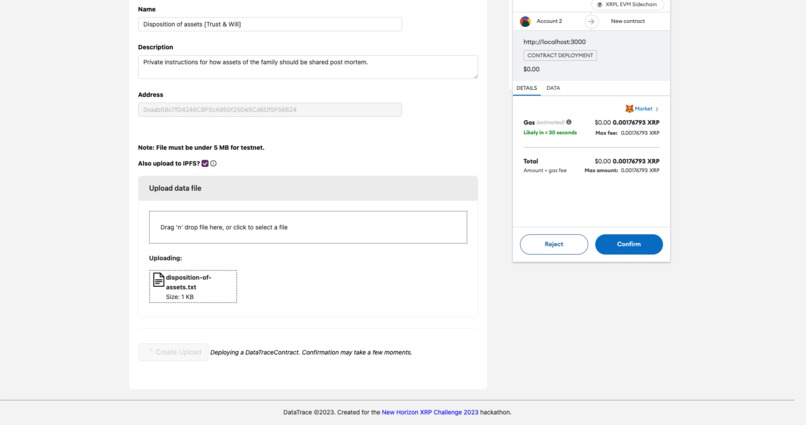Click the drag 'n' drop file zone
Screen dimensions: 806x425
(x=308, y=227)
